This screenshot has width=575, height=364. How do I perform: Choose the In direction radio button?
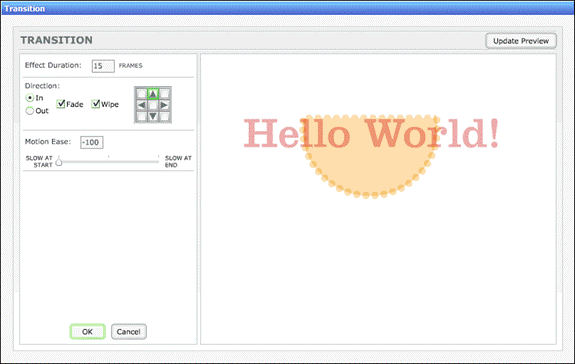(x=30, y=98)
